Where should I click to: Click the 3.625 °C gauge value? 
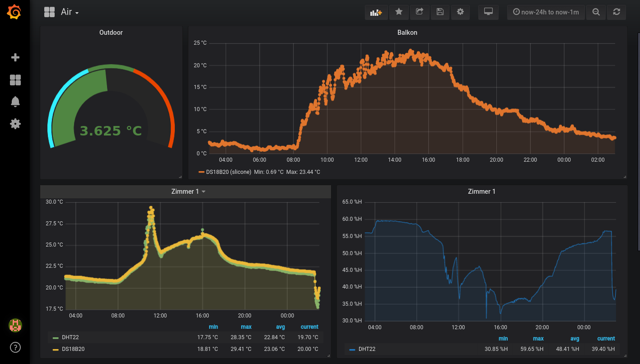[x=111, y=131]
